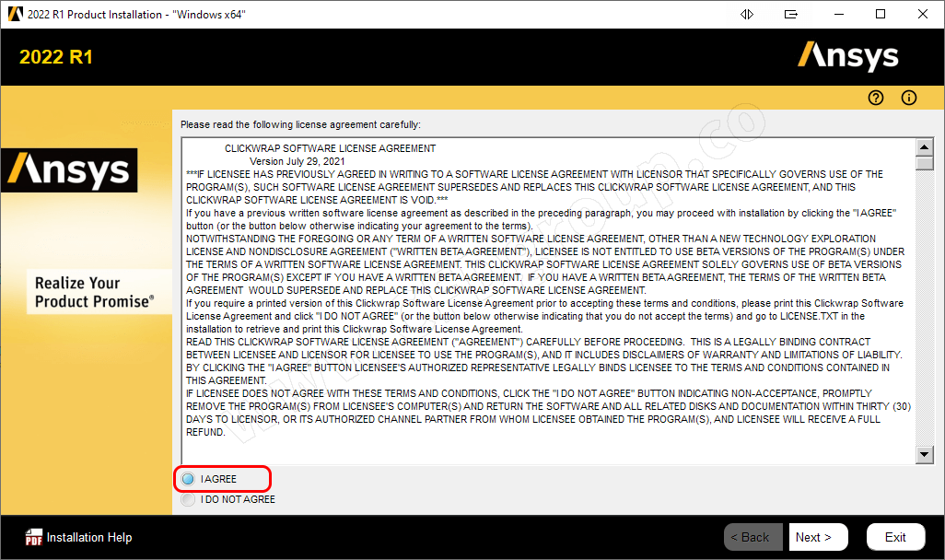This screenshot has width=945, height=560.
Task: Click the grayed-out < Back button
Action: 753,537
